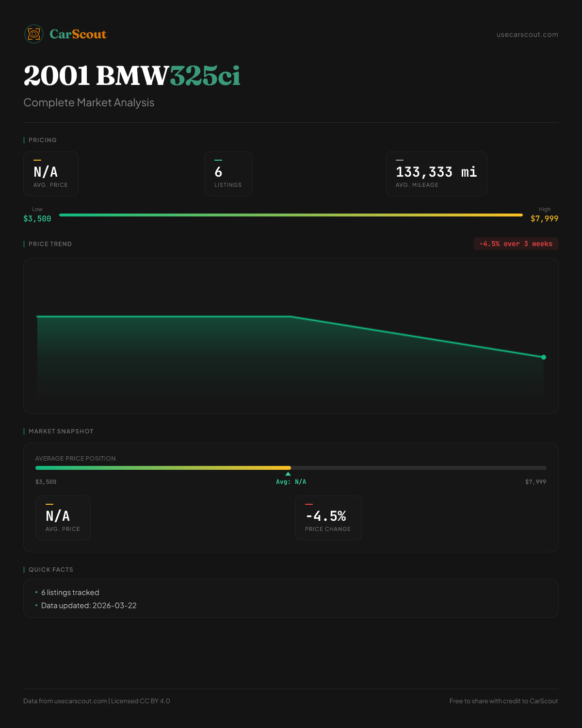The height and width of the screenshot is (728, 582).
Task: Click the average price position bar
Action: point(291,468)
